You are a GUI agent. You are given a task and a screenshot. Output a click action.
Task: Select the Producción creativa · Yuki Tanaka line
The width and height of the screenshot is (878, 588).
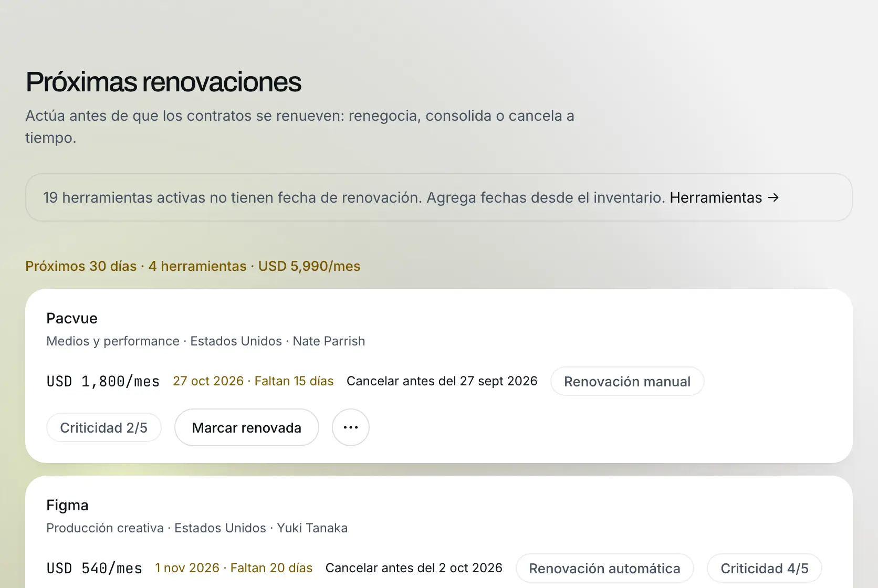197,528
